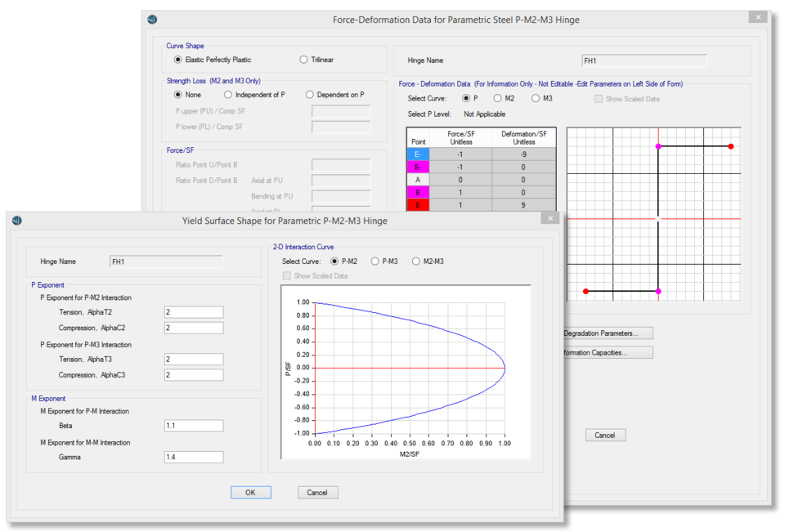Open the Degradation Parameters button
The width and height of the screenshot is (785, 532).
[x=607, y=333]
